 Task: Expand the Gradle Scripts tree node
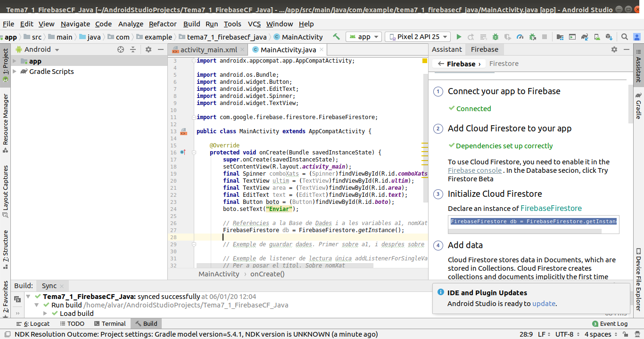(x=15, y=72)
